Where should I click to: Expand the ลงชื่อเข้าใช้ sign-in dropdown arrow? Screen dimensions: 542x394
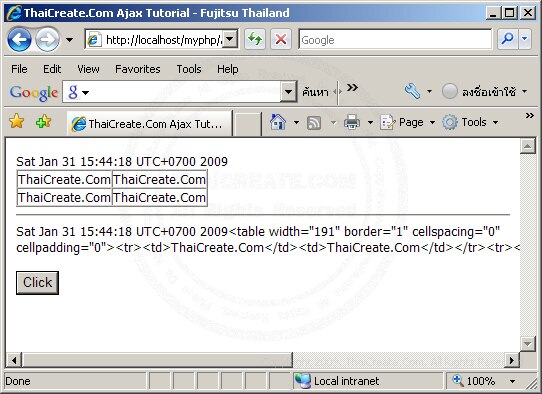524,92
